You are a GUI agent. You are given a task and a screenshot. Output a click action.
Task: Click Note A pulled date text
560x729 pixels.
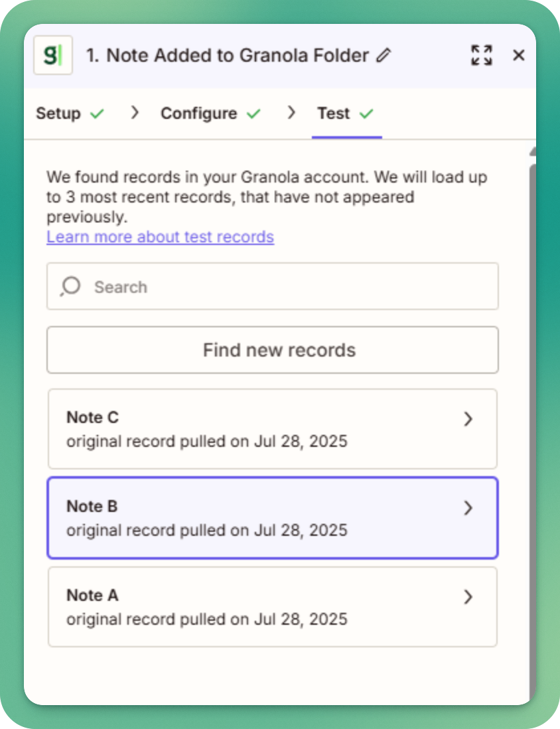[x=207, y=619]
